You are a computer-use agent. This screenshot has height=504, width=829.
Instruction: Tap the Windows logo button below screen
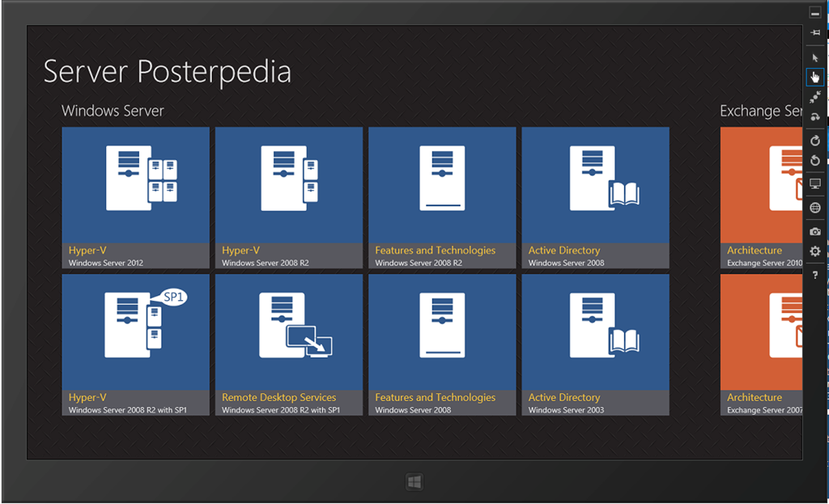tap(414, 482)
